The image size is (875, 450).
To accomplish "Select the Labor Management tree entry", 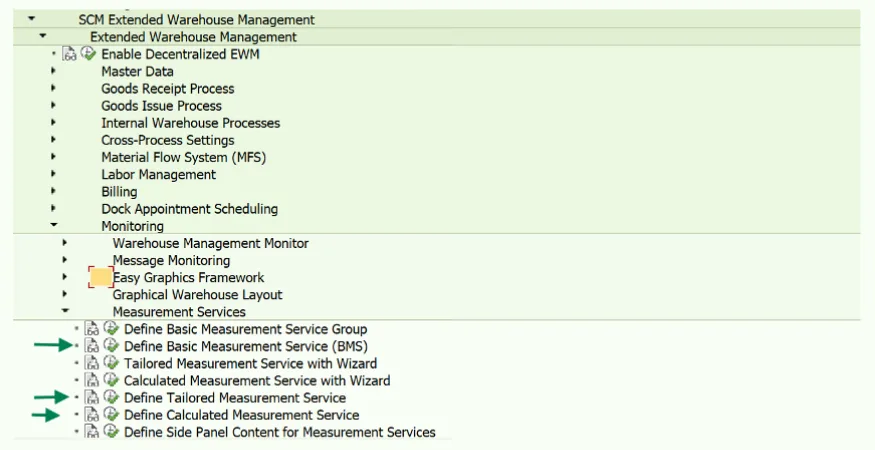I will coord(158,174).
